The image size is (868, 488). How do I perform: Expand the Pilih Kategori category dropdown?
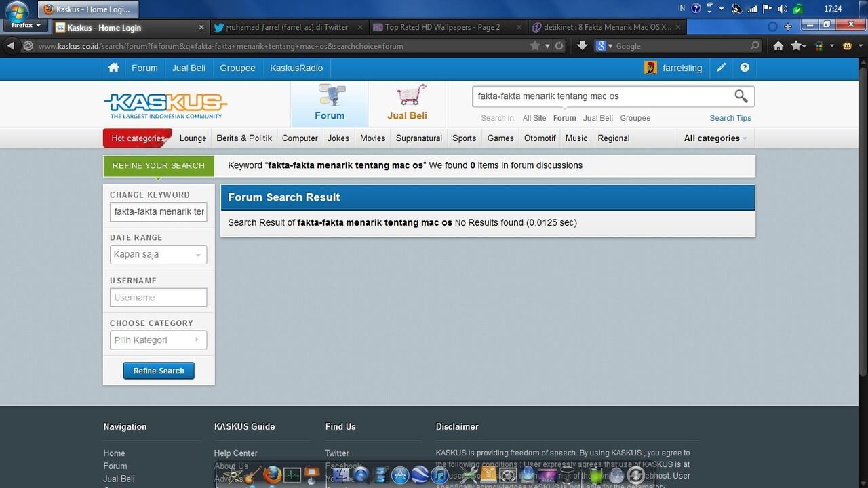158,340
